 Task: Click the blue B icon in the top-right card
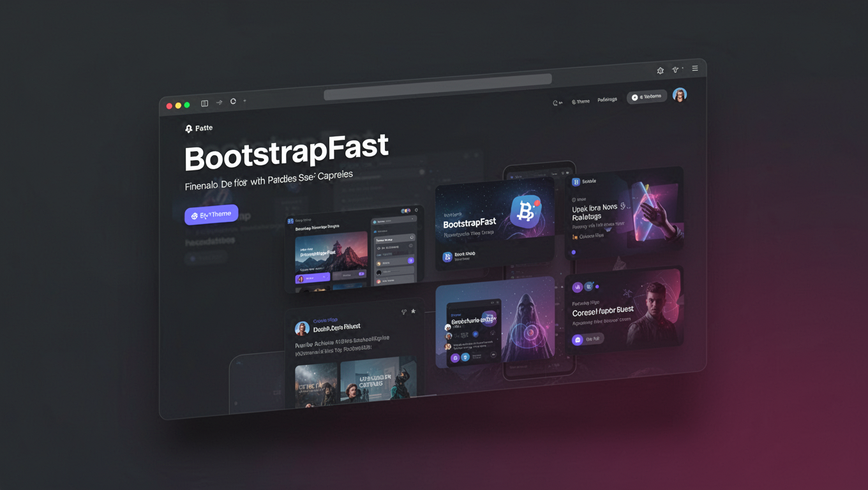(x=576, y=182)
